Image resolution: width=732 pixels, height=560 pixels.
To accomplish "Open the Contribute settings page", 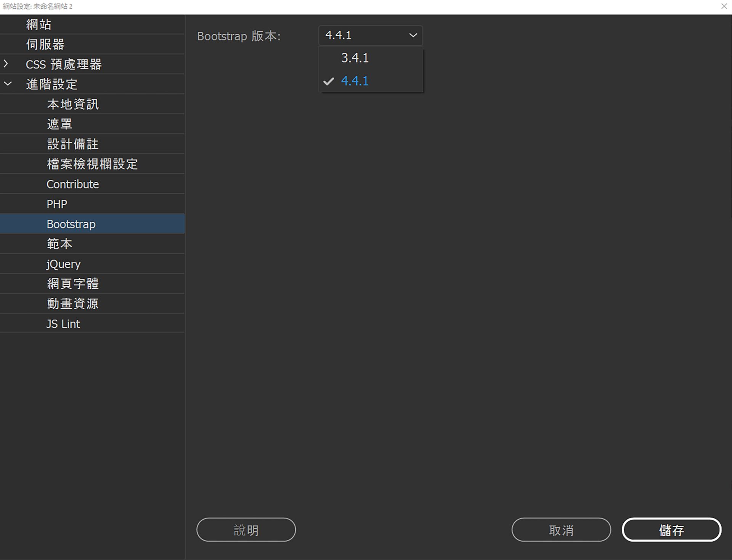I will pyautogui.click(x=72, y=184).
